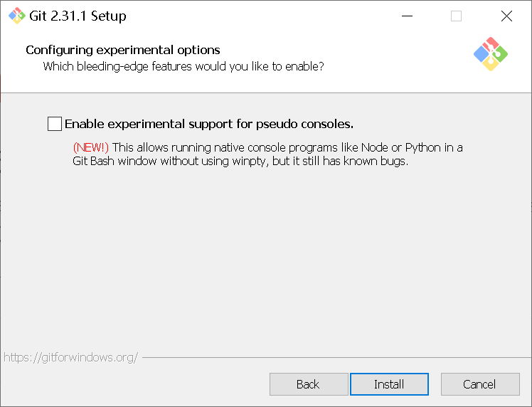Cancel the Git setup
This screenshot has width=532, height=407.
[x=479, y=384]
